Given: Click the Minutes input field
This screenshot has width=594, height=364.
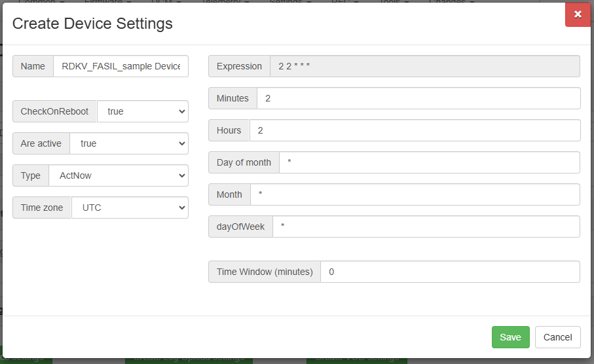Looking at the screenshot, I should click(x=418, y=98).
